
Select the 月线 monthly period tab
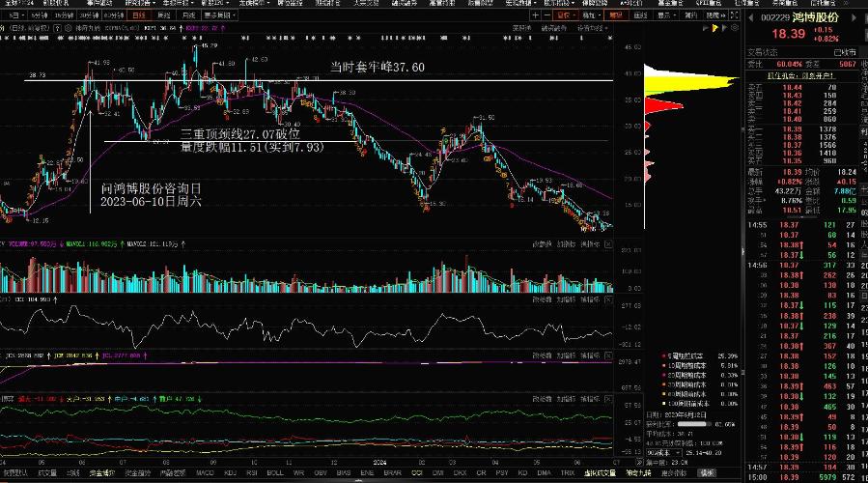point(189,15)
